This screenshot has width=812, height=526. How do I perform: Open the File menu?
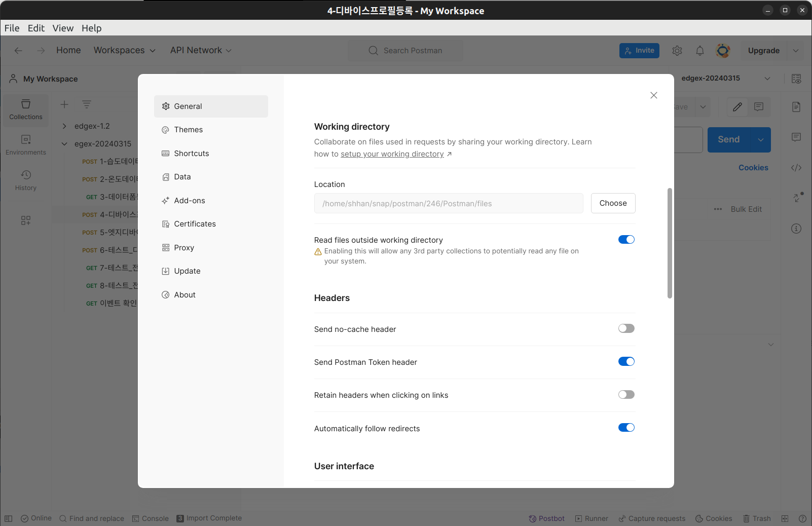12,28
